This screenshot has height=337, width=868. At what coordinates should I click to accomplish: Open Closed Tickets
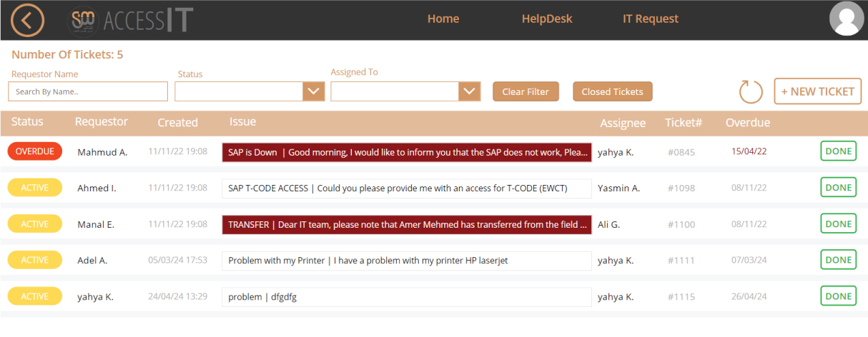612,91
